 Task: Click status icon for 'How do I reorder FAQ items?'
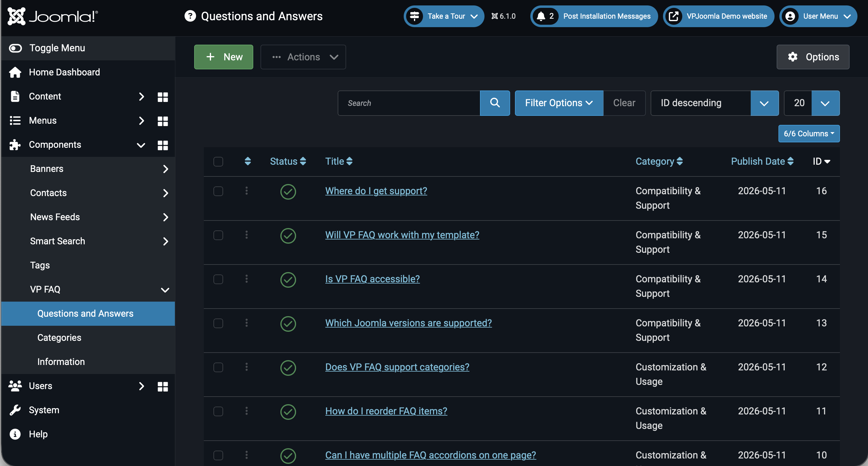click(288, 411)
